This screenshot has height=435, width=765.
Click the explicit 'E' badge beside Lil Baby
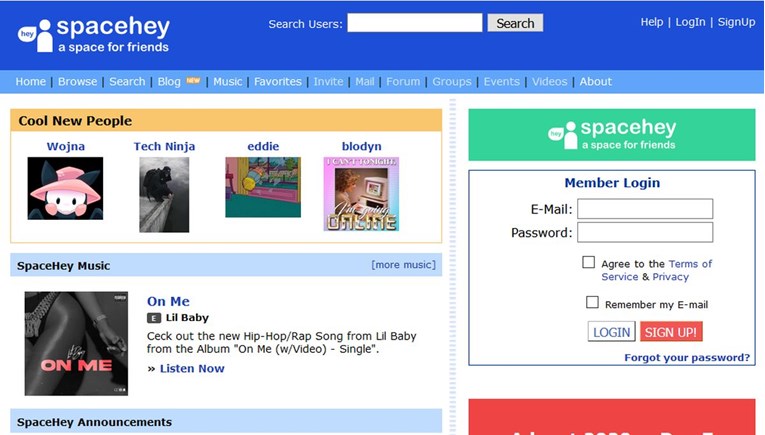pyautogui.click(x=154, y=318)
